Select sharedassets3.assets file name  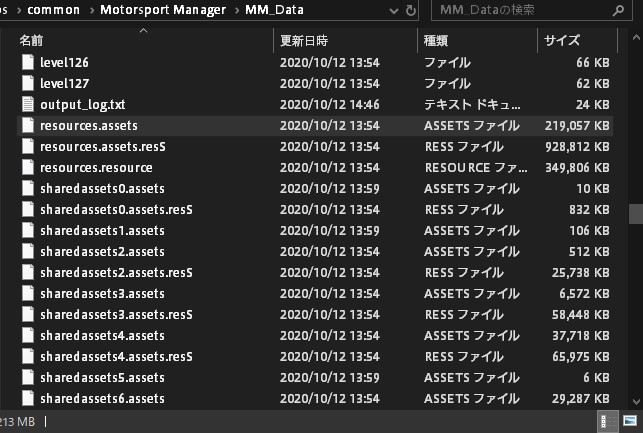102,293
